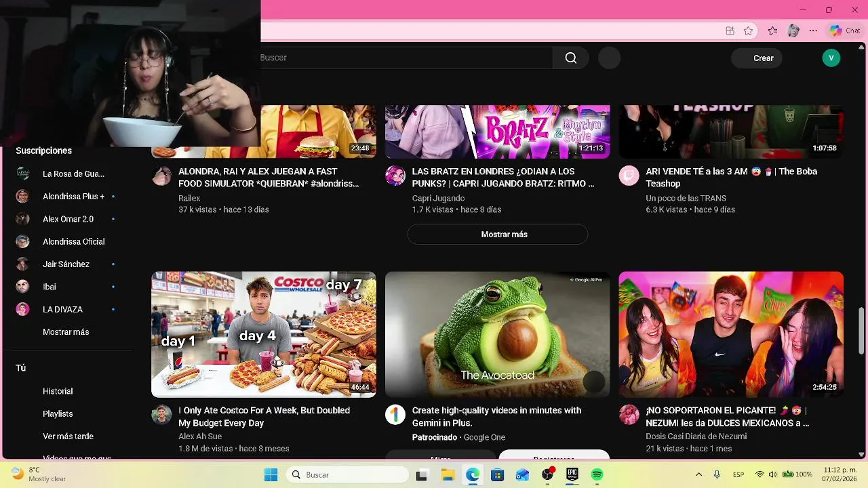Click the Task View icon on taskbar
The height and width of the screenshot is (488, 868).
(x=422, y=475)
